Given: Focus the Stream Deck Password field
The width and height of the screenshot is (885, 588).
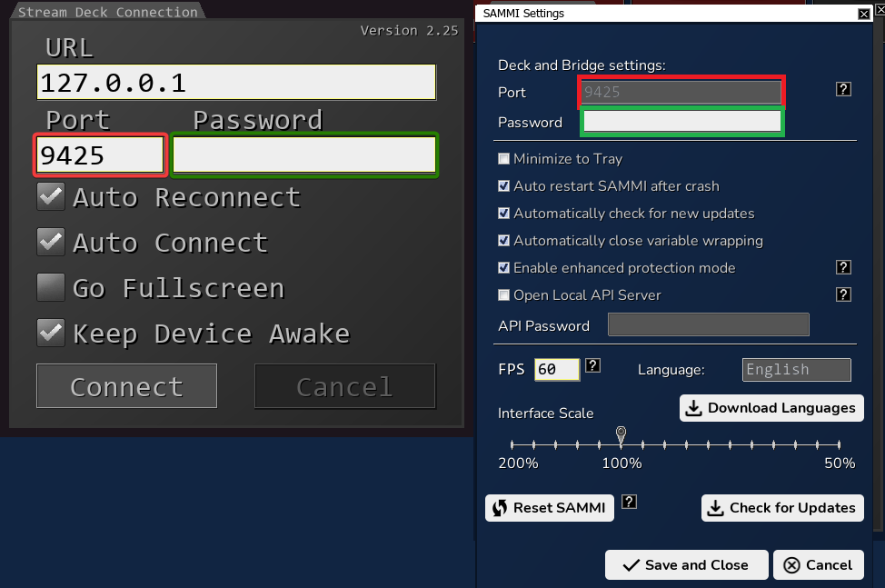Looking at the screenshot, I should 304,155.
